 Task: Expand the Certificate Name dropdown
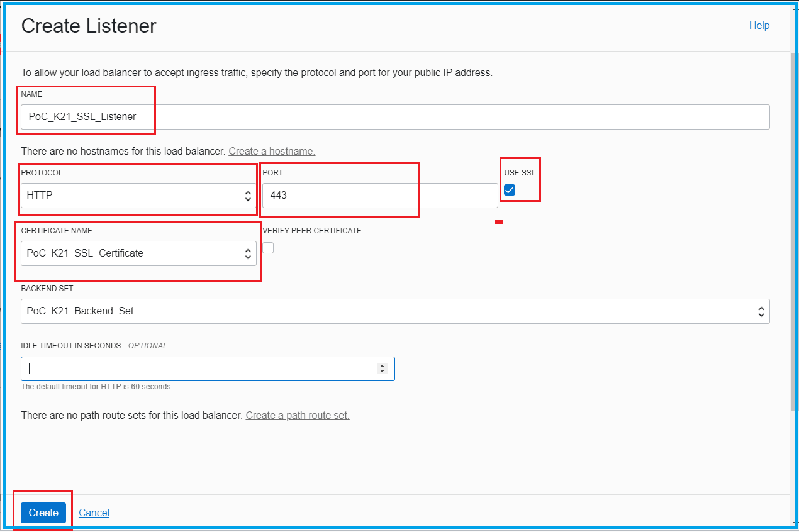[138, 253]
